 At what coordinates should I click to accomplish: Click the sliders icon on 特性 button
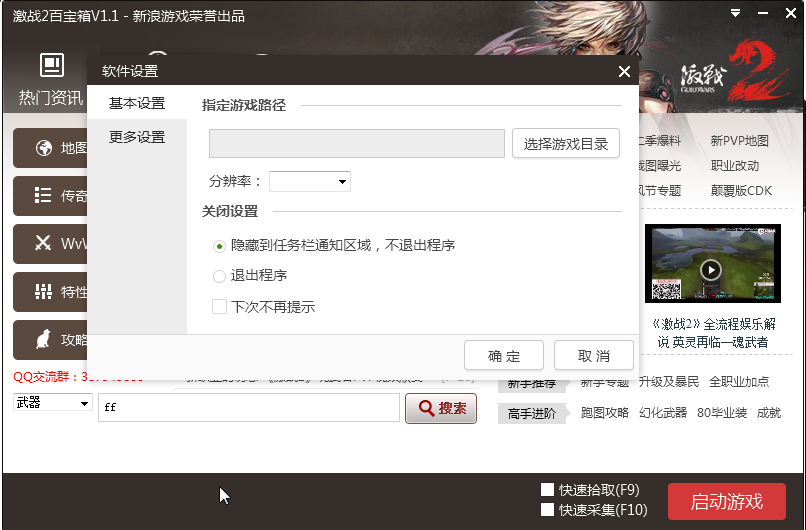coord(43,291)
